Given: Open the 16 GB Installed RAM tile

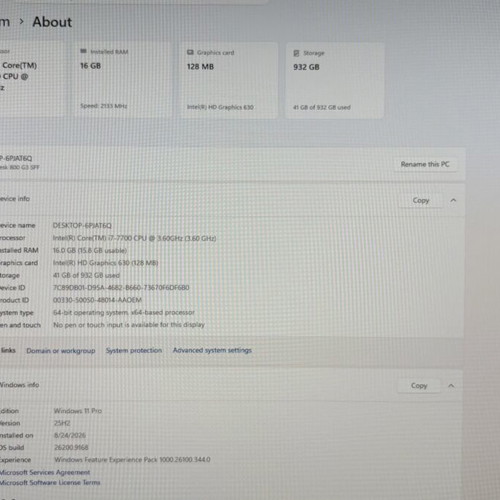Looking at the screenshot, I should (x=123, y=80).
